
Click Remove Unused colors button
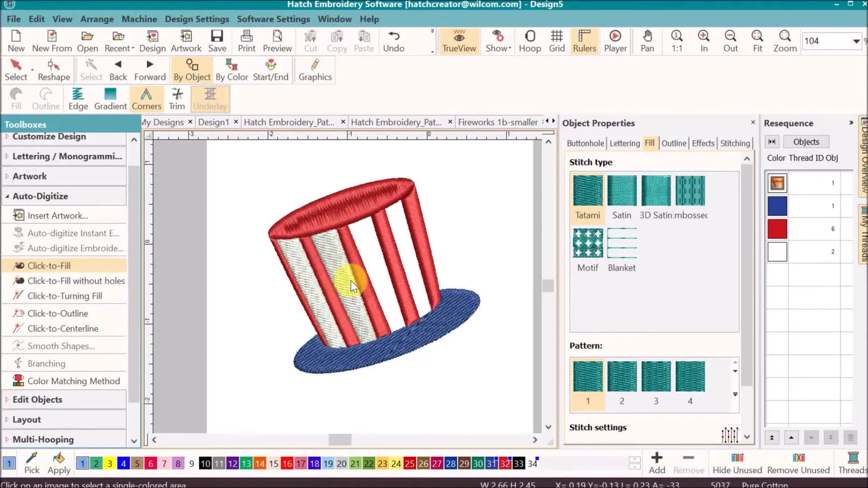[798, 464]
